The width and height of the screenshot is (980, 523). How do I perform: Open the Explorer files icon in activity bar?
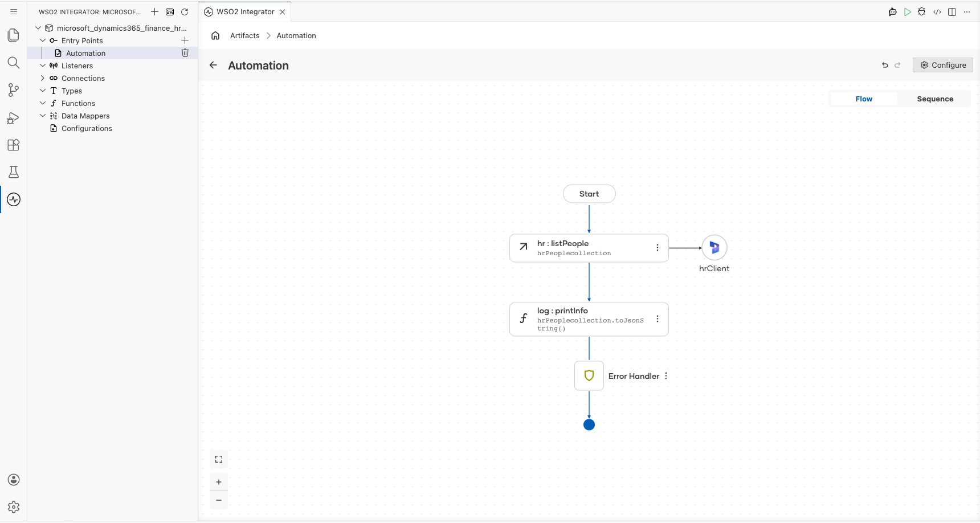(14, 35)
